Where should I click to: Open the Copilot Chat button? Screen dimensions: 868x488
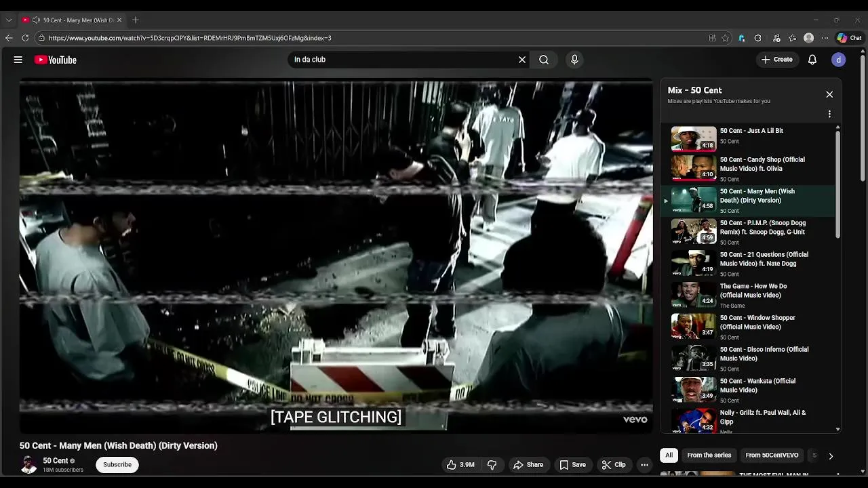850,38
